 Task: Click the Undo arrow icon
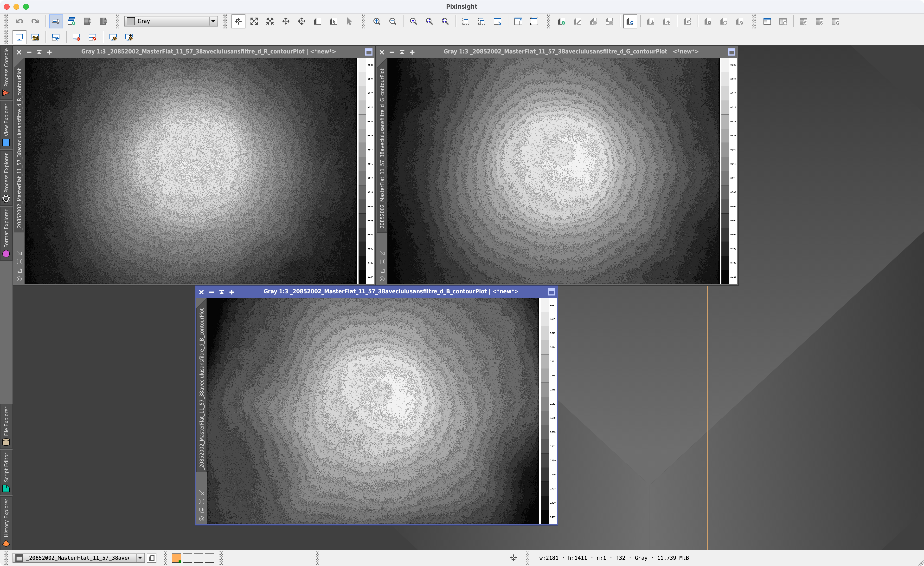click(x=19, y=21)
